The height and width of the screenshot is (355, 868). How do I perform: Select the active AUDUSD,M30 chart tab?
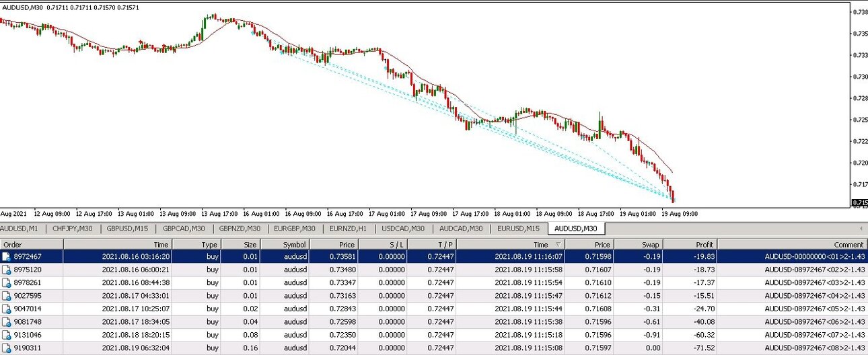577,229
